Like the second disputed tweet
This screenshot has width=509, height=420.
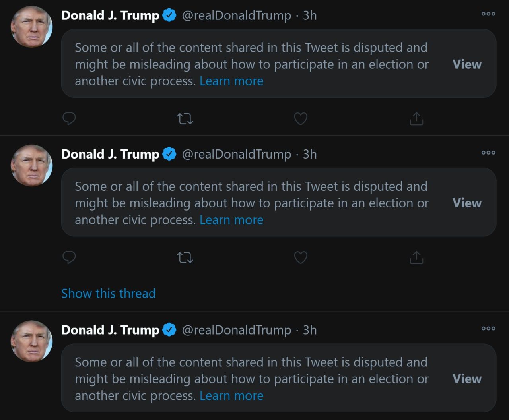(301, 257)
